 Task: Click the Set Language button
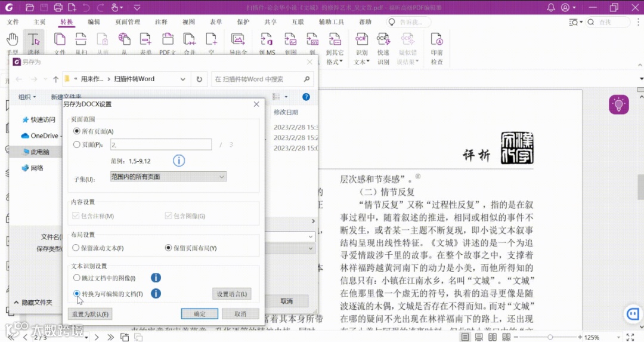[231, 294]
